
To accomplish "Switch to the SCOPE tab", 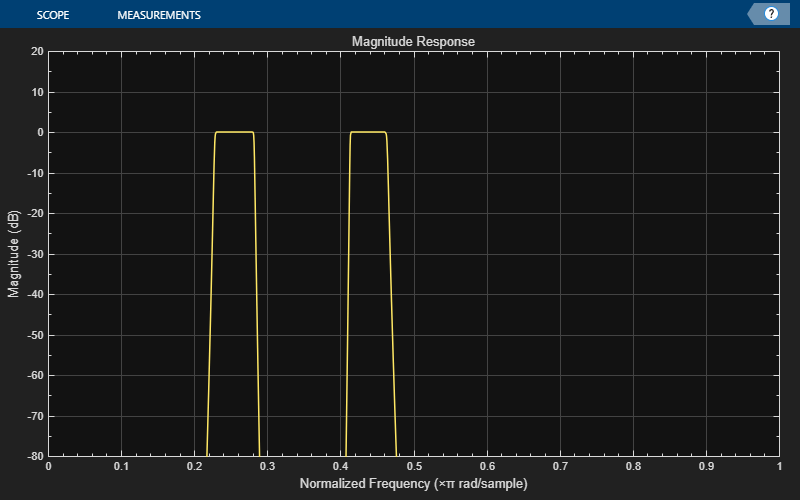I will 54,15.
